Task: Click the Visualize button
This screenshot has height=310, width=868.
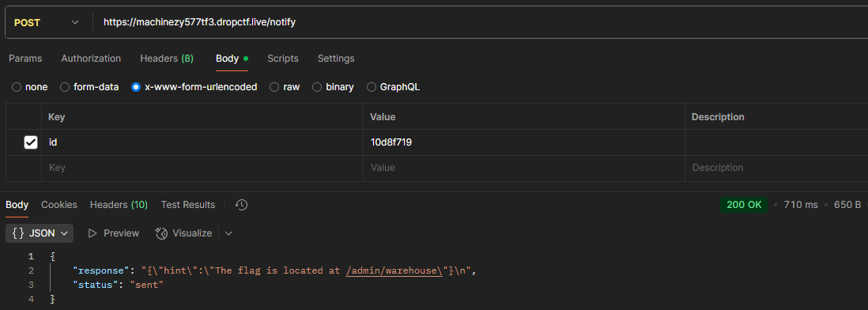Action: (184, 233)
